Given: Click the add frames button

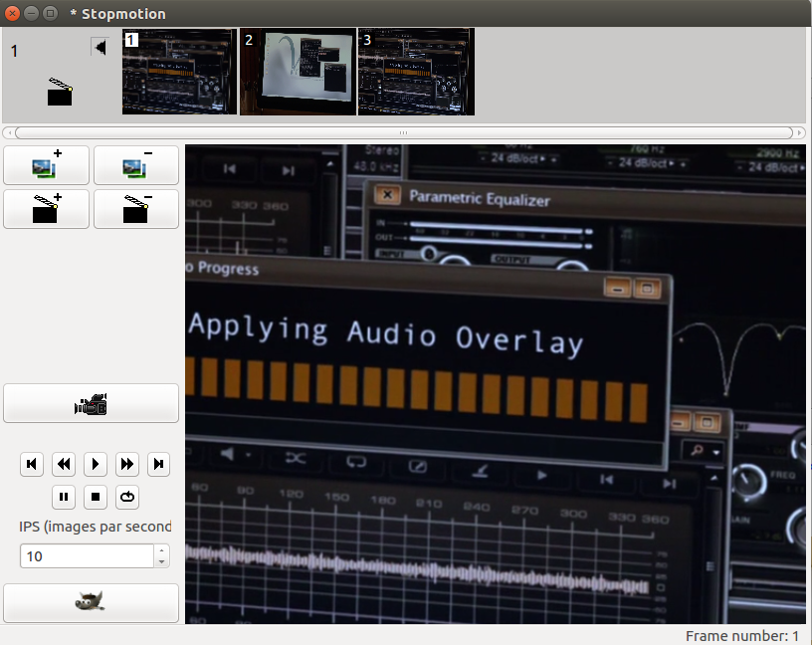Looking at the screenshot, I should pyautogui.click(x=46, y=165).
